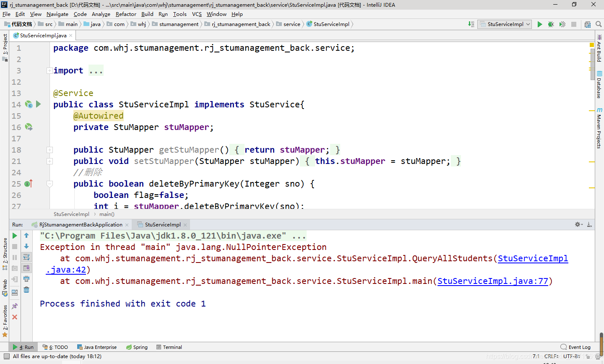Click the autowired gutter icon on line 16

[29, 127]
